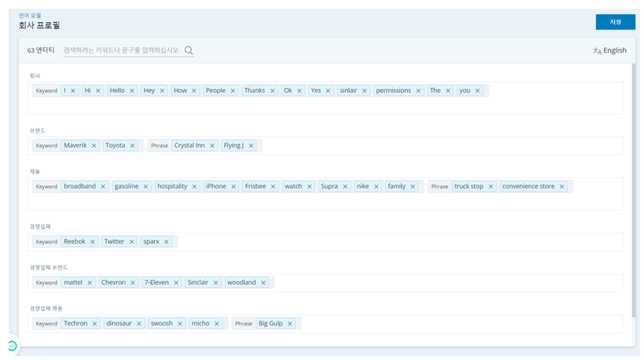Remove the 'sinlair' keyword tag
This screenshot has width=644, height=361.
(365, 91)
